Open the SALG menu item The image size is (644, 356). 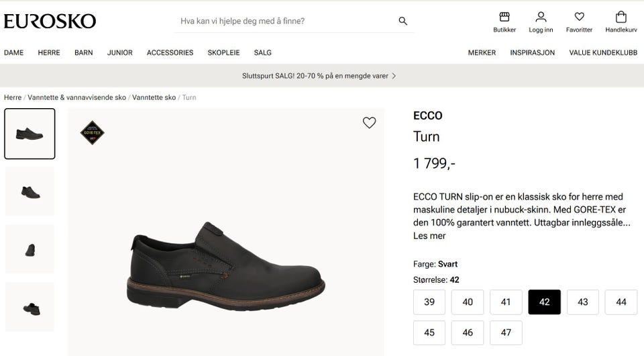point(262,52)
